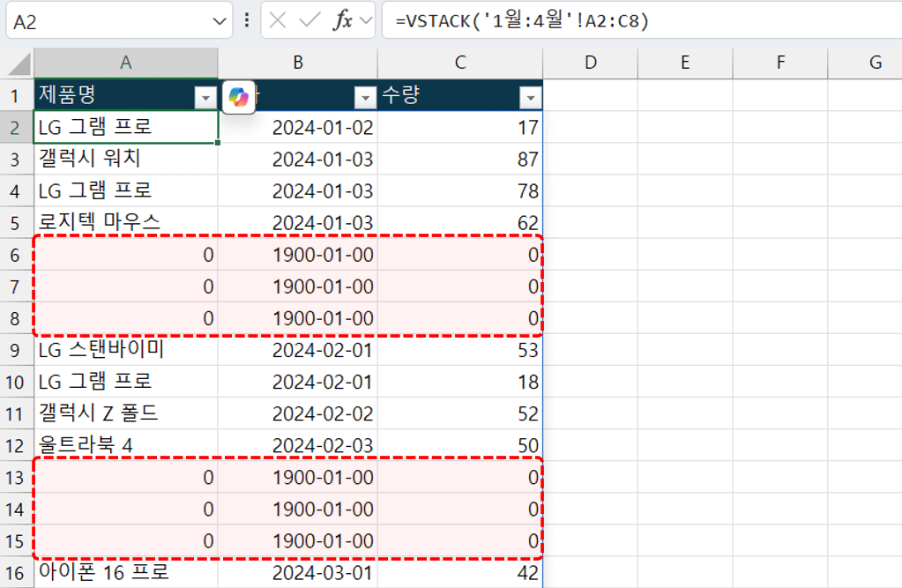Click quantity cell 18

pyautogui.click(x=460, y=382)
